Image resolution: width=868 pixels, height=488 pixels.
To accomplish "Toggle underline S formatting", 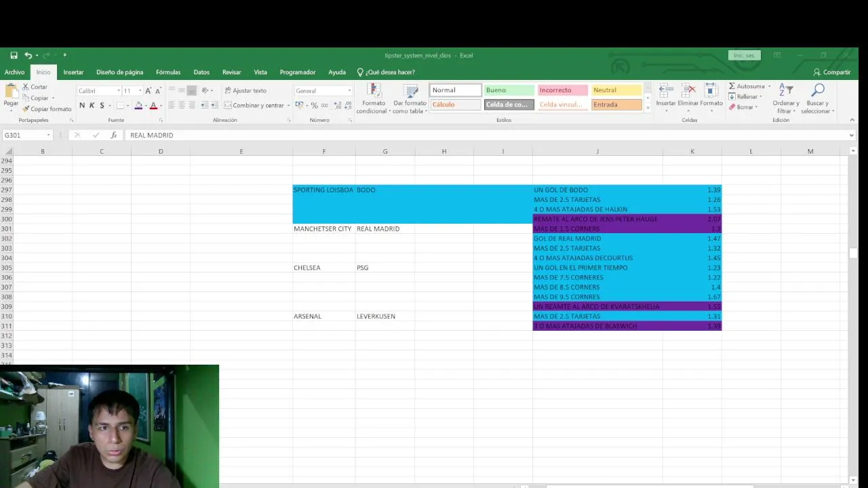I will point(102,106).
